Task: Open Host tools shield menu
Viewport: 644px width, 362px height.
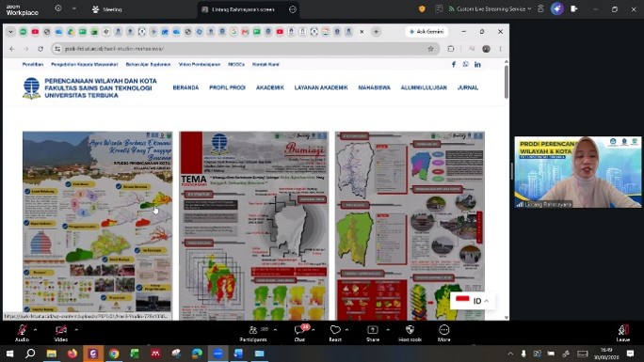Action: click(410, 333)
